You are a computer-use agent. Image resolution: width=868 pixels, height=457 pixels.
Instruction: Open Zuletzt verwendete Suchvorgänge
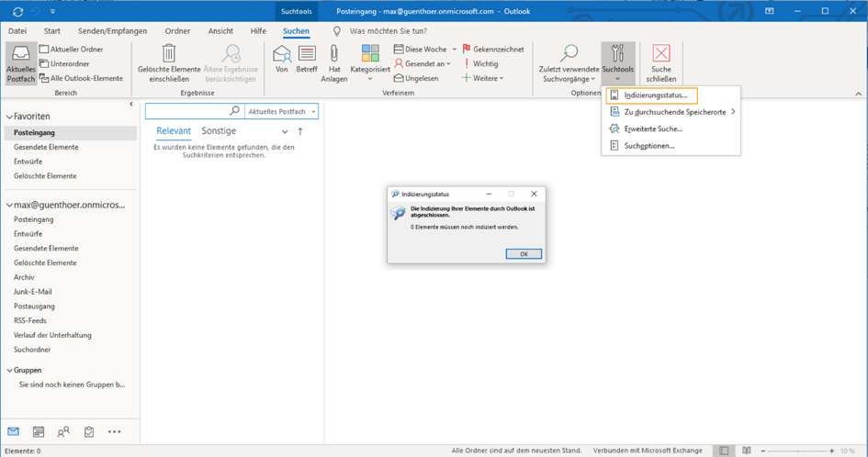click(x=569, y=64)
